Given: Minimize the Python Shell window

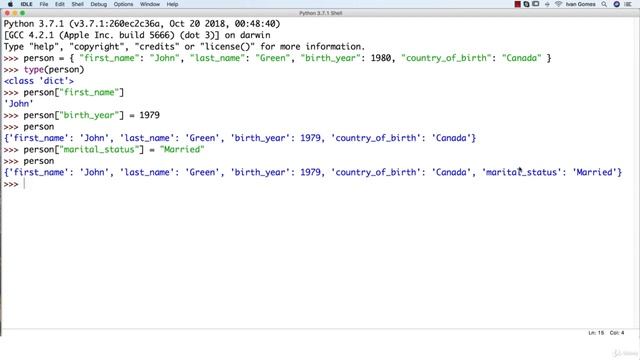Looking at the screenshot, I should click(15, 13).
